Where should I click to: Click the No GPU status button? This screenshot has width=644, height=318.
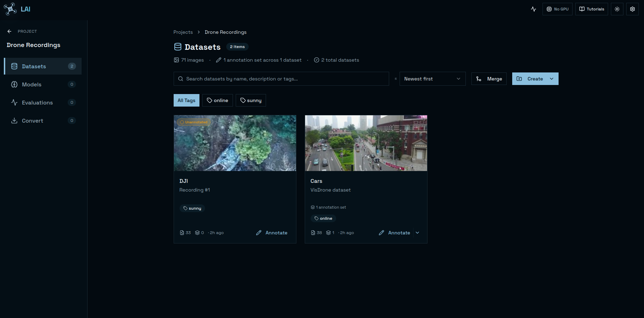[557, 9]
